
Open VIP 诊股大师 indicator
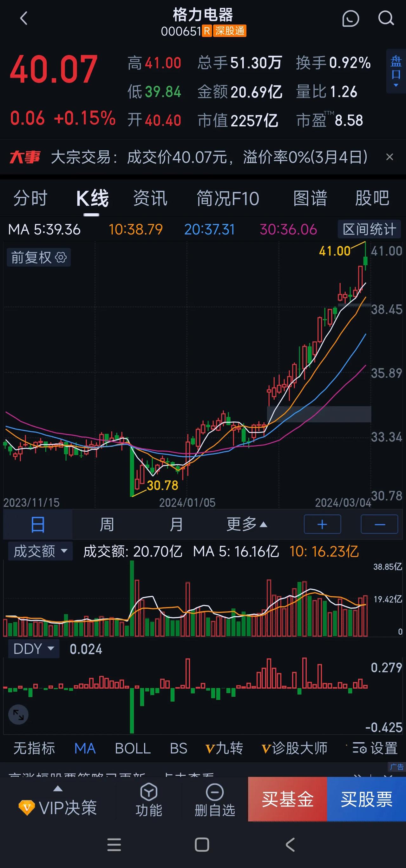(x=294, y=748)
